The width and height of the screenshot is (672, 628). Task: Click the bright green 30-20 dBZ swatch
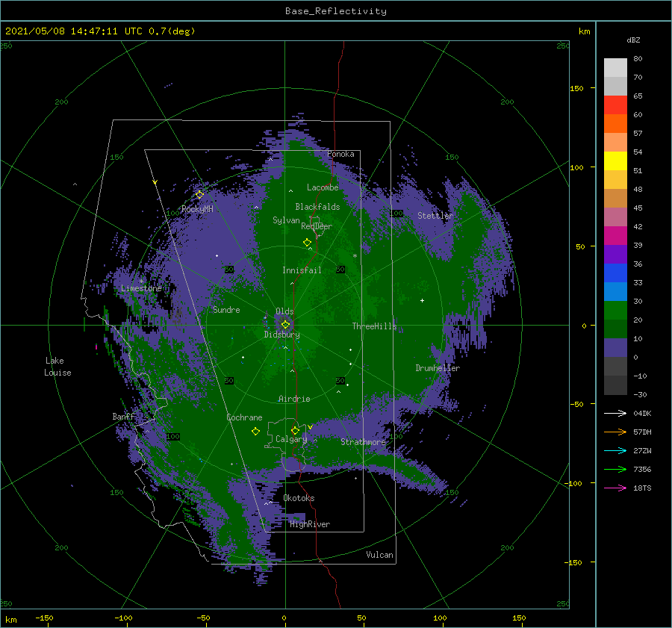pos(615,311)
